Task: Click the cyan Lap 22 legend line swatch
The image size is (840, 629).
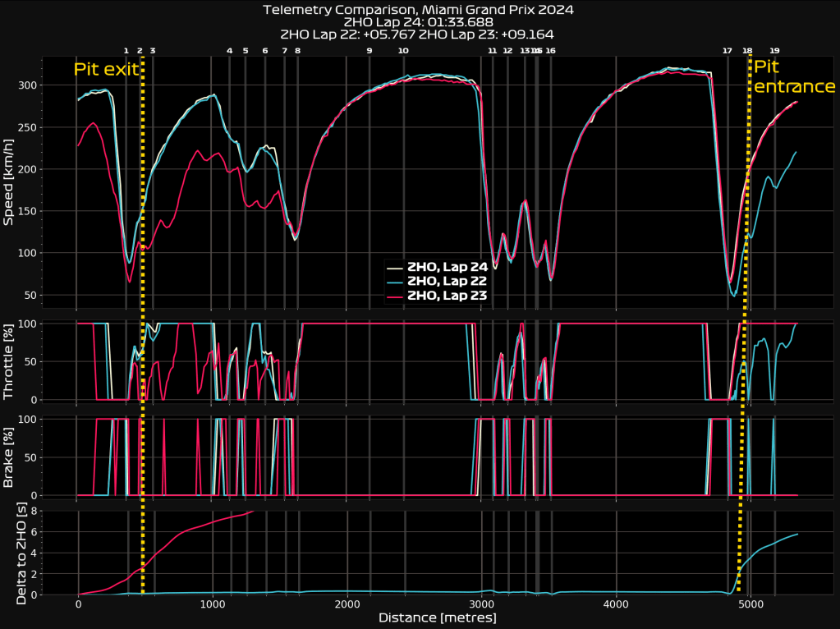Action: click(x=395, y=281)
